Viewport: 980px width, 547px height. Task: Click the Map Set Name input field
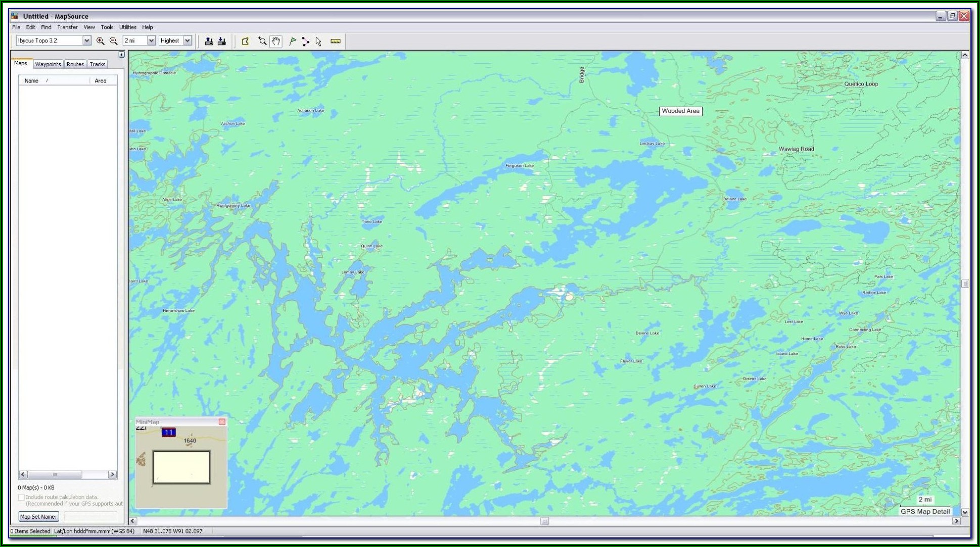click(91, 517)
